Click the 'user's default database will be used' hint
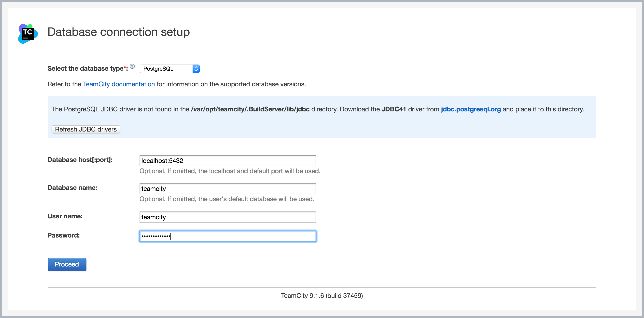 click(227, 199)
